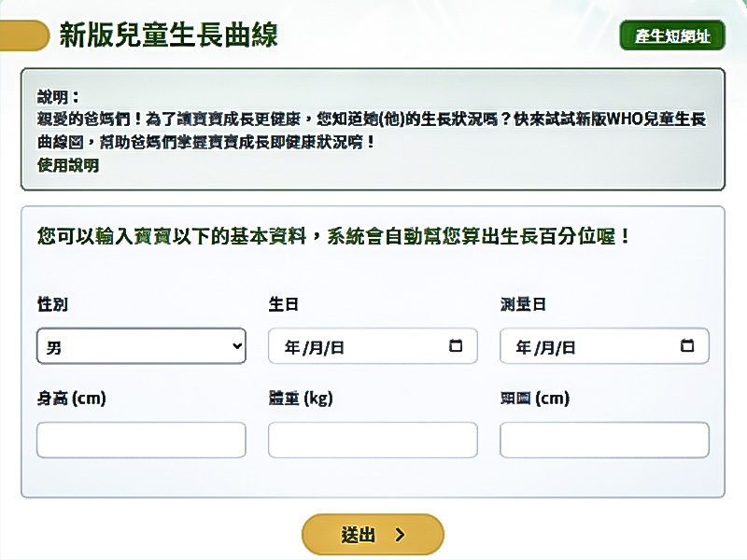Select the month segment of 測量日 field
This screenshot has height=560, width=747.
(546, 347)
